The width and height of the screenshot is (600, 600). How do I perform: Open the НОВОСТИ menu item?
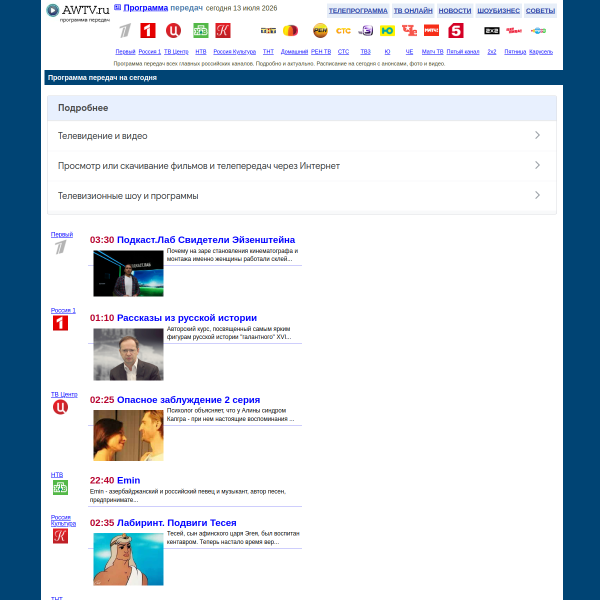455,11
